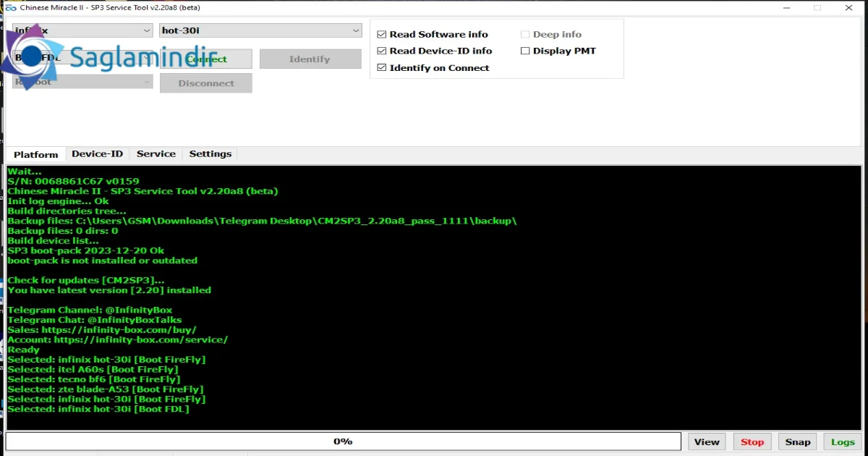The width and height of the screenshot is (868, 456).
Task: Open Logs with the green button
Action: [x=843, y=442]
